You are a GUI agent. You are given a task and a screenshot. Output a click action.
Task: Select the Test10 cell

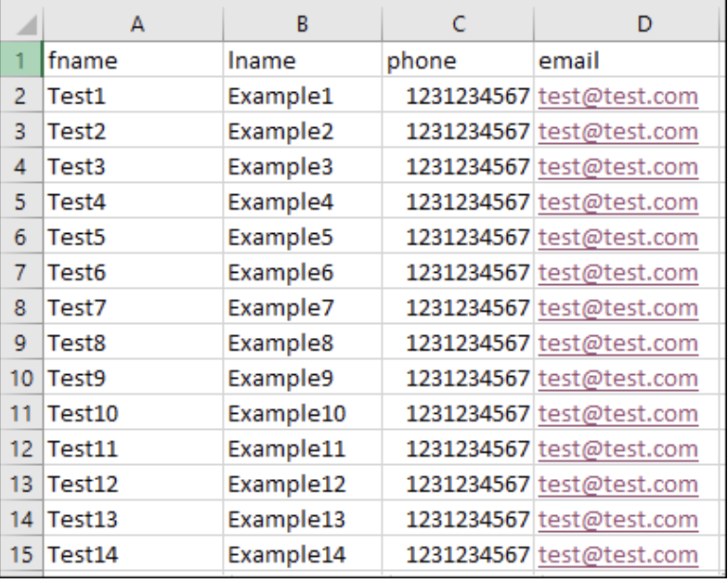click(x=134, y=413)
